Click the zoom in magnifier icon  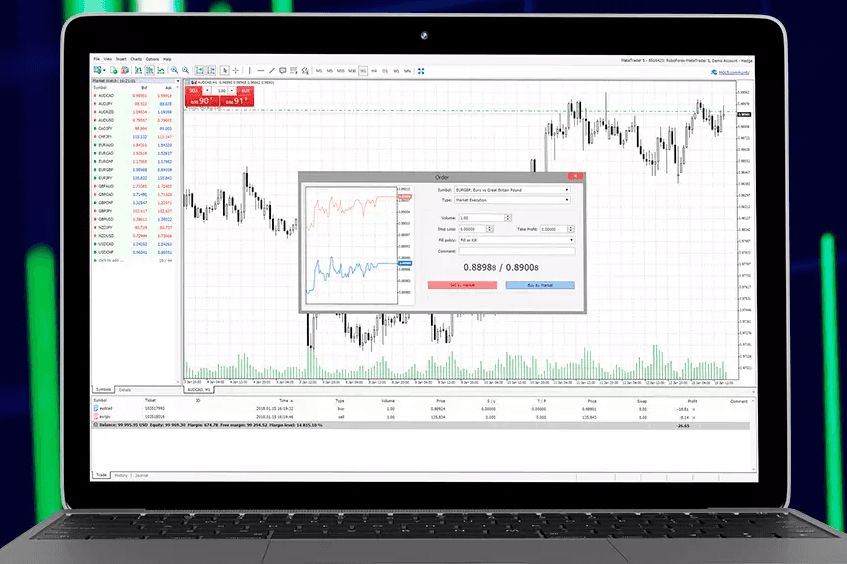click(174, 70)
